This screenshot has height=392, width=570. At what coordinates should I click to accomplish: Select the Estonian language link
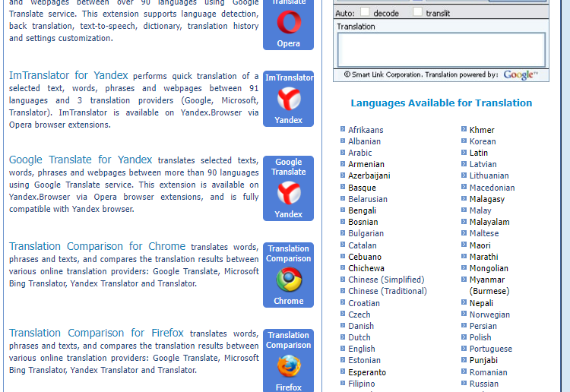pyautogui.click(x=364, y=360)
